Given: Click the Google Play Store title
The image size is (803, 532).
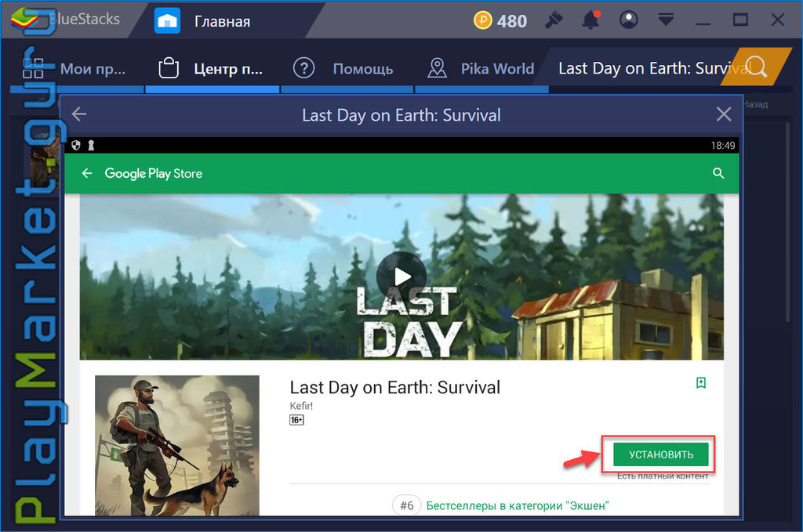Looking at the screenshot, I should tap(153, 173).
